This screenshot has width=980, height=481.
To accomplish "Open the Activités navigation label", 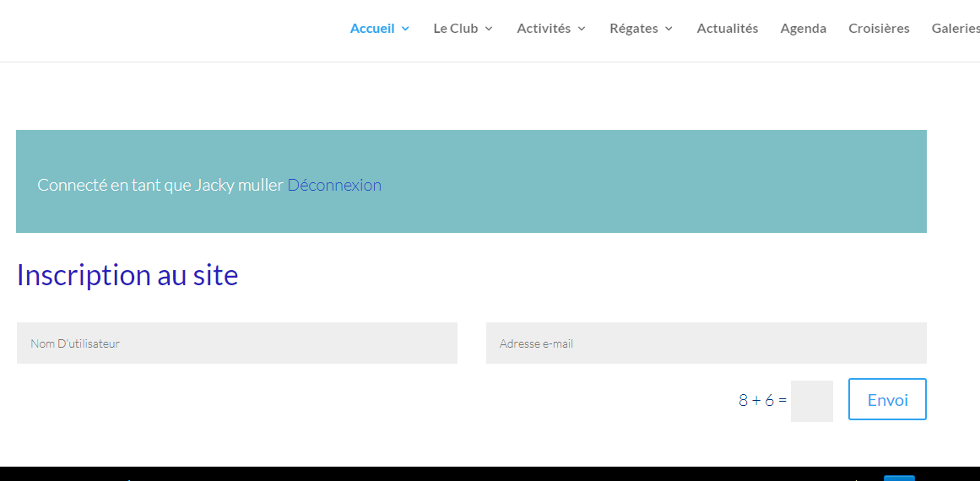I will click(x=544, y=28).
